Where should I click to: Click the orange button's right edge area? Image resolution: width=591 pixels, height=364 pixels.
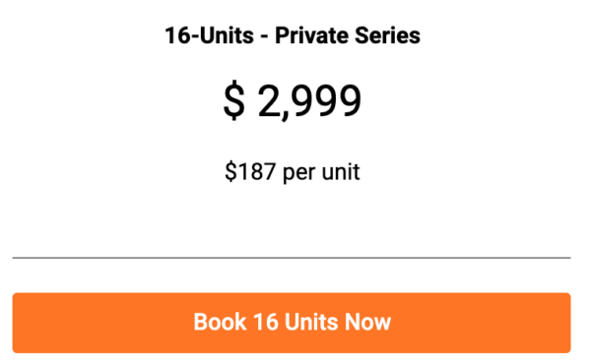[x=557, y=323]
